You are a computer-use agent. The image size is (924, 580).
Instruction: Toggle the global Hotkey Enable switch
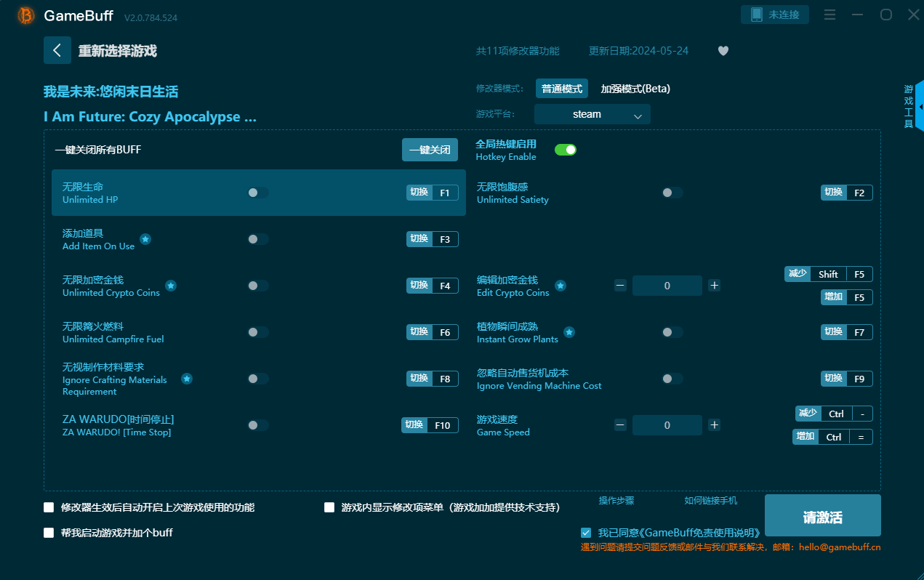pyautogui.click(x=566, y=150)
